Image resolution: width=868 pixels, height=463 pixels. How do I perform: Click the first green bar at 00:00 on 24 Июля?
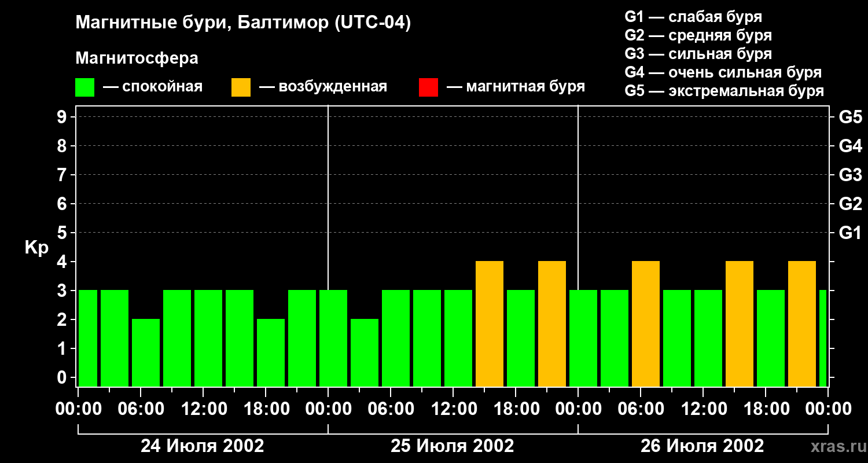pos(88,339)
